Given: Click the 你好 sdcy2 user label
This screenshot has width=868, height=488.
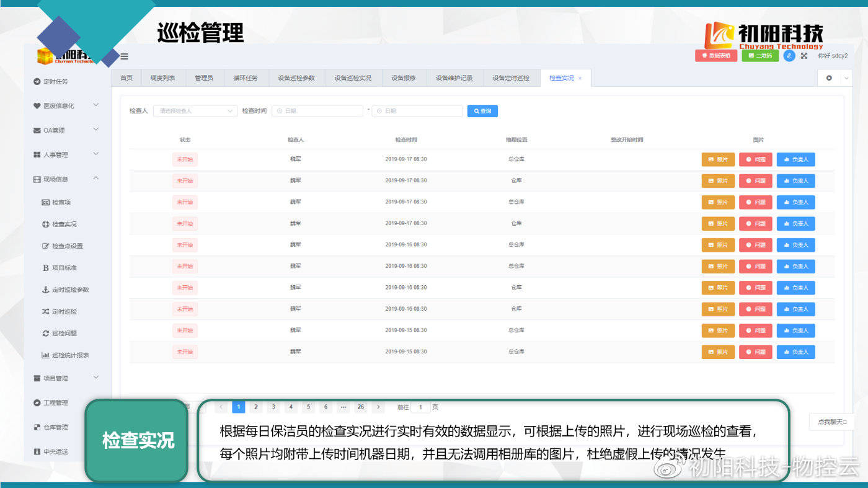Looking at the screenshot, I should (x=833, y=55).
